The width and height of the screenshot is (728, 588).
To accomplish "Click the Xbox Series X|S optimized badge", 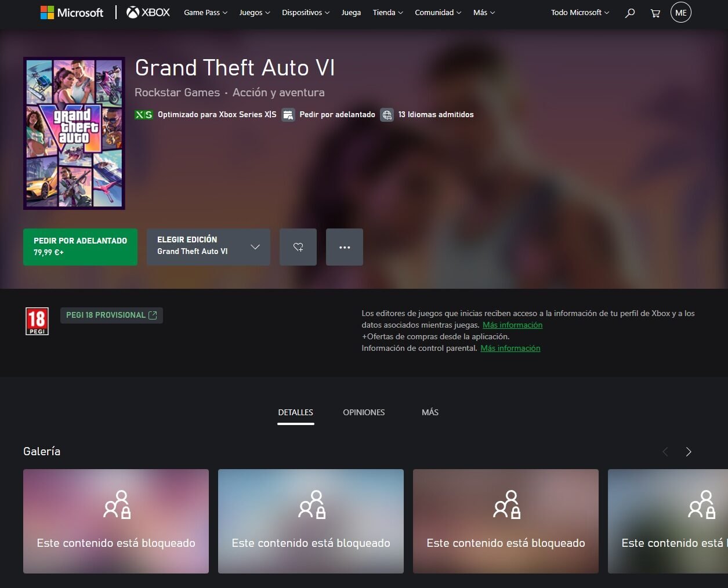I will [144, 115].
